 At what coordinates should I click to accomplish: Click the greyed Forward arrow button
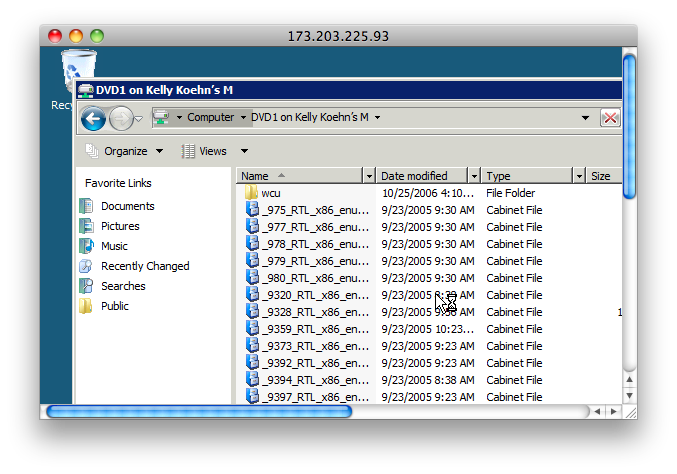click(x=121, y=118)
